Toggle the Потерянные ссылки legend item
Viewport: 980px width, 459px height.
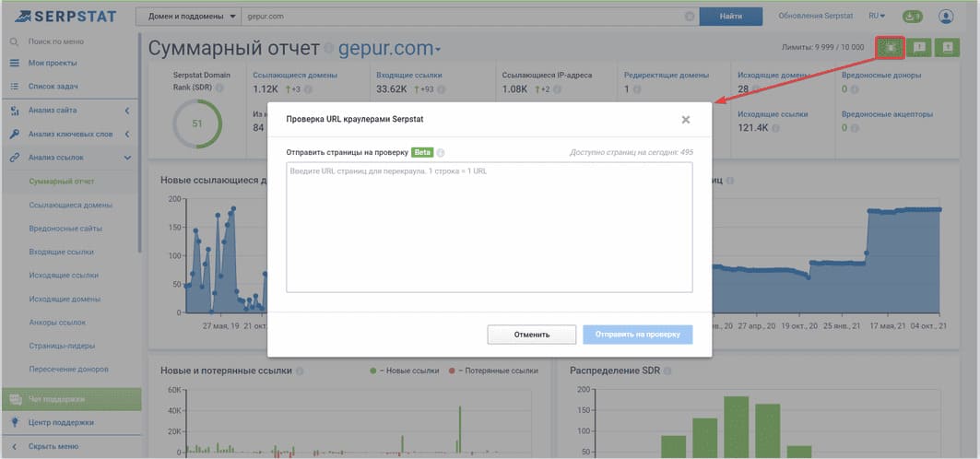pyautogui.click(x=493, y=371)
